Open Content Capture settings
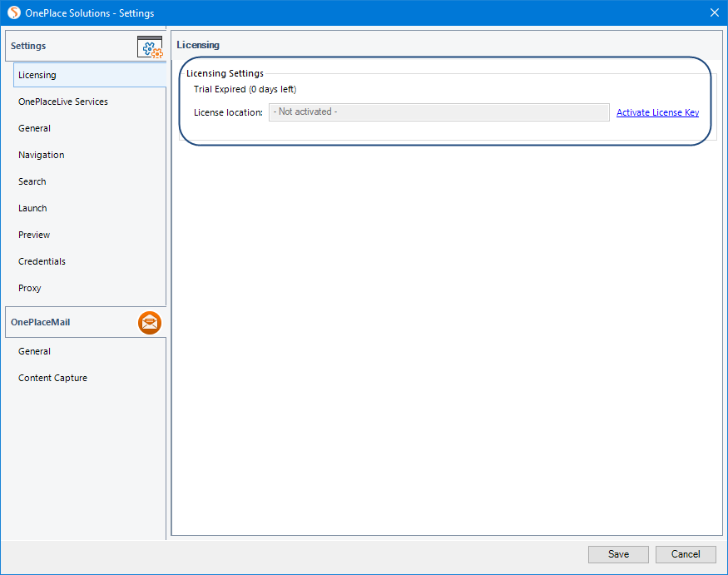 click(52, 378)
